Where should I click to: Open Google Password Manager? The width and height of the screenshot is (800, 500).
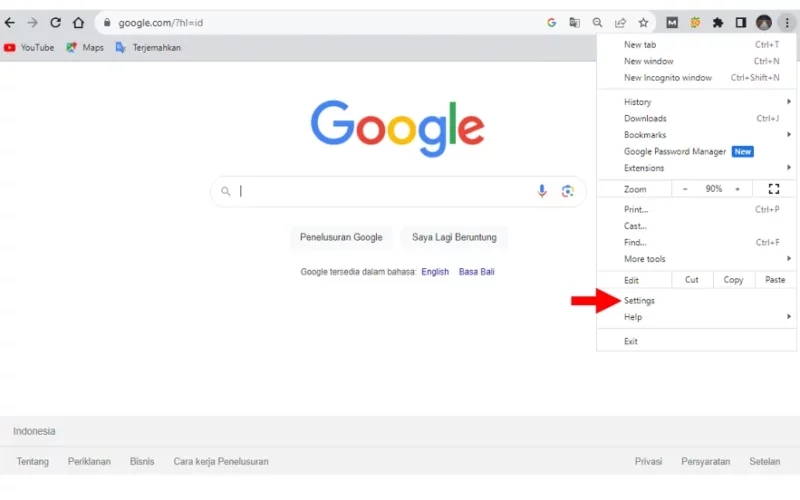pyautogui.click(x=696, y=152)
